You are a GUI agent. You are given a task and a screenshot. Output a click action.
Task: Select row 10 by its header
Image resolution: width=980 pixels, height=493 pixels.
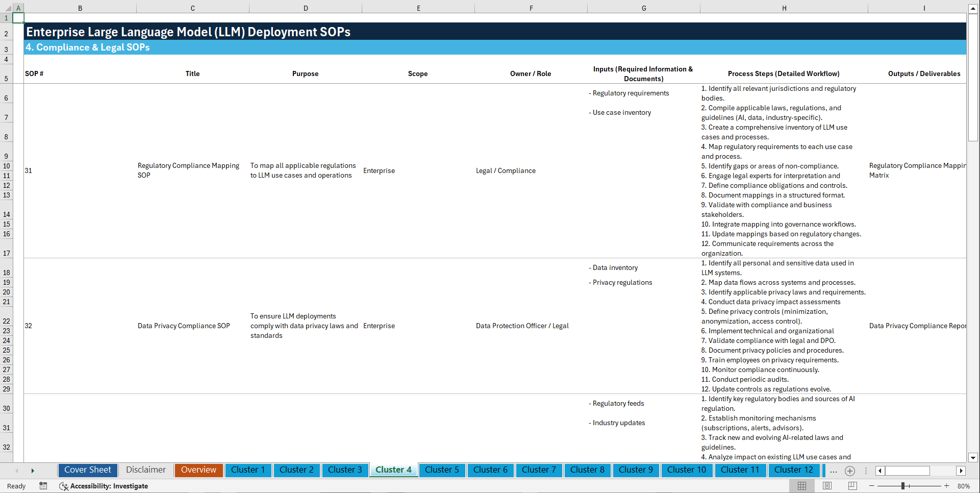tap(6, 166)
